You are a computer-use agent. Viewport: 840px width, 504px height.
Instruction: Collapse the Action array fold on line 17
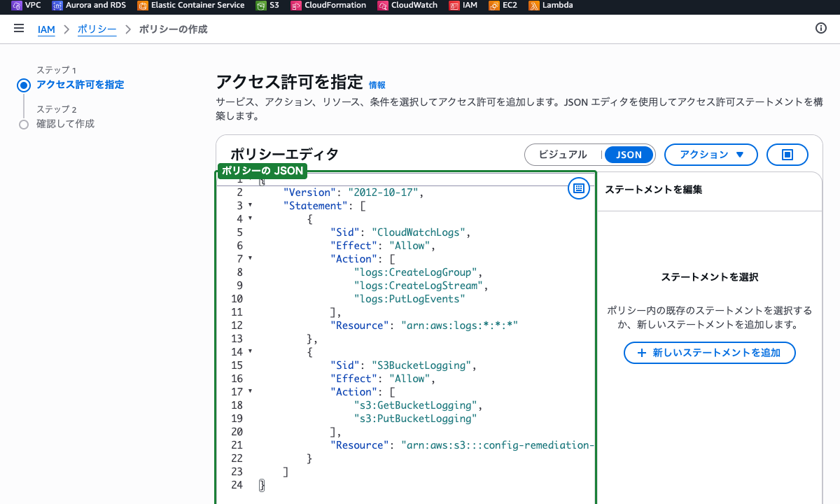click(250, 391)
